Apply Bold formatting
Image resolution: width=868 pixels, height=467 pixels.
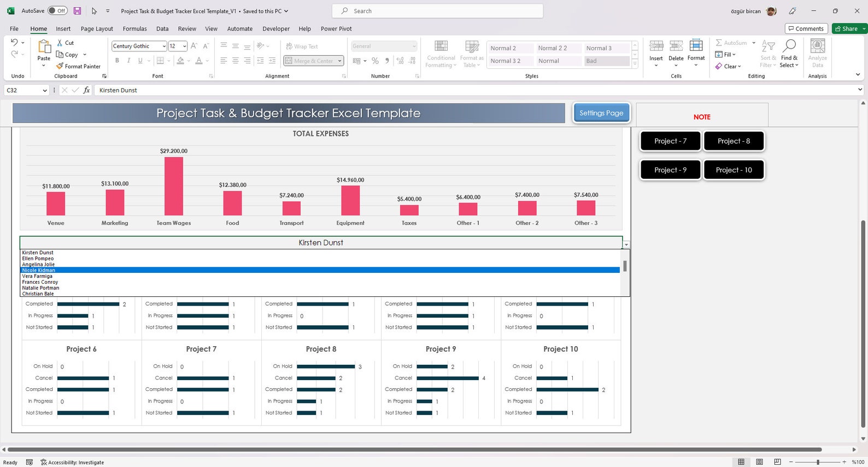click(117, 61)
